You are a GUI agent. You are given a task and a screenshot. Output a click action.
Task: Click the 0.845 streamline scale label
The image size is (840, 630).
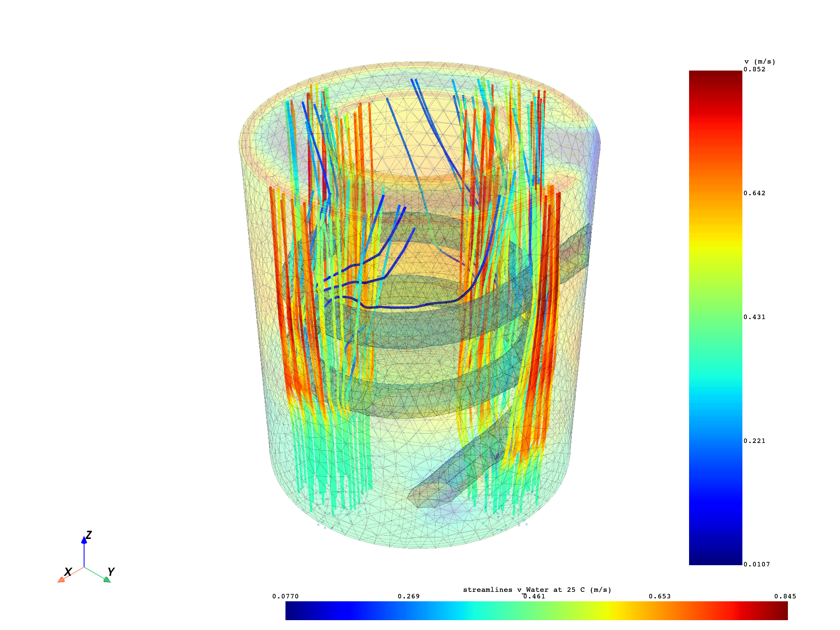[x=785, y=596]
